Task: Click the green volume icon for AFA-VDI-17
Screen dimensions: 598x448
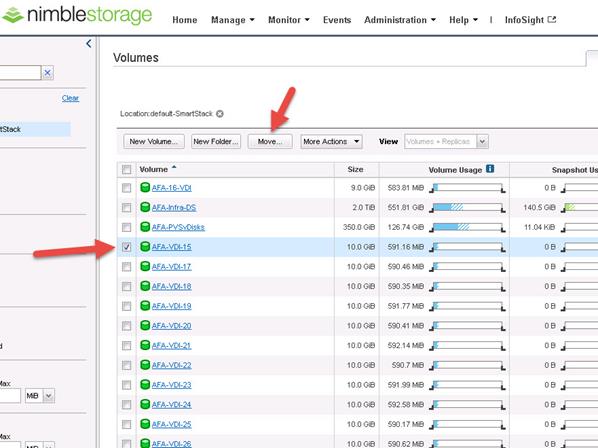Action: coord(145,266)
